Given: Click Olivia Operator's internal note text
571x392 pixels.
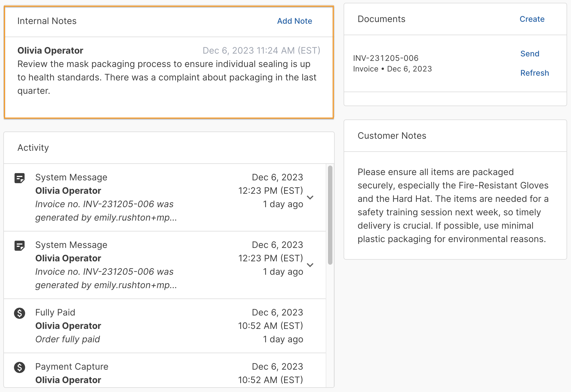Looking at the screenshot, I should tap(166, 78).
